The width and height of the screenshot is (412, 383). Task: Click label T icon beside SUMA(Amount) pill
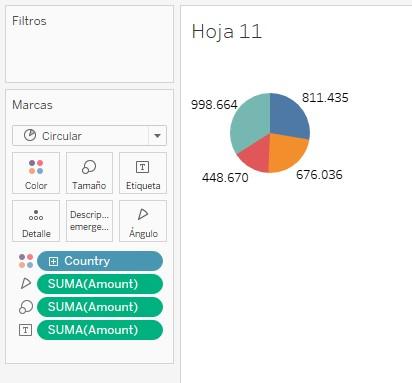pos(26,330)
